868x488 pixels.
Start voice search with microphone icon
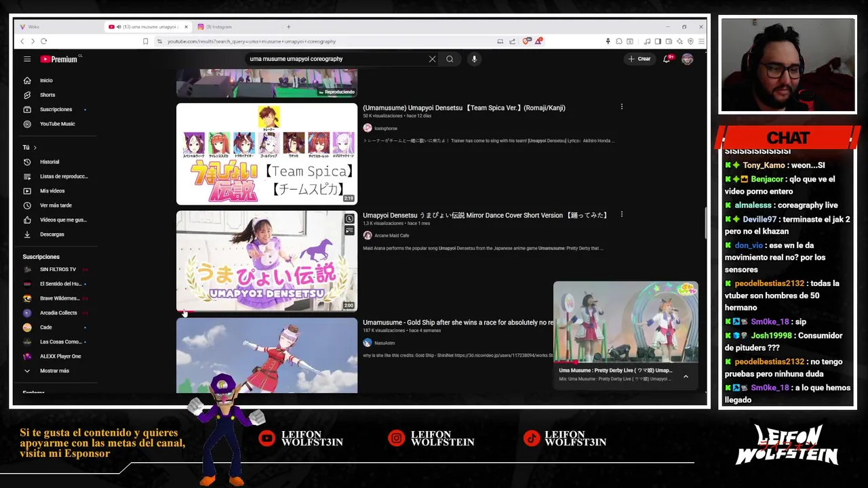click(474, 59)
